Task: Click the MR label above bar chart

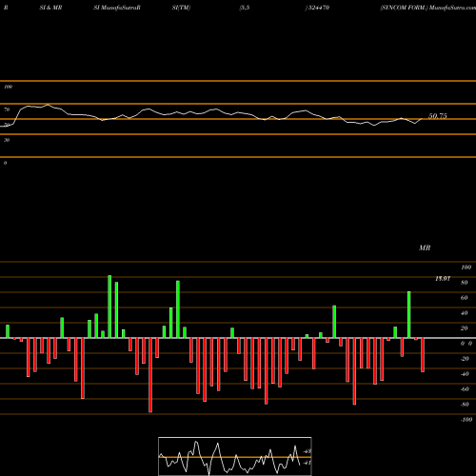Action: click(x=425, y=248)
